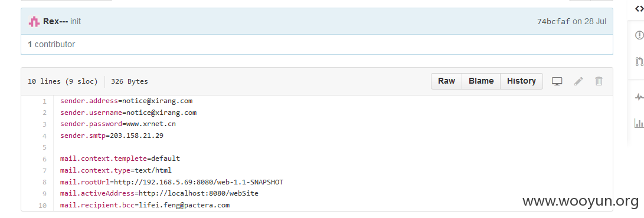
Task: Select line number 8
Action: 44,182
